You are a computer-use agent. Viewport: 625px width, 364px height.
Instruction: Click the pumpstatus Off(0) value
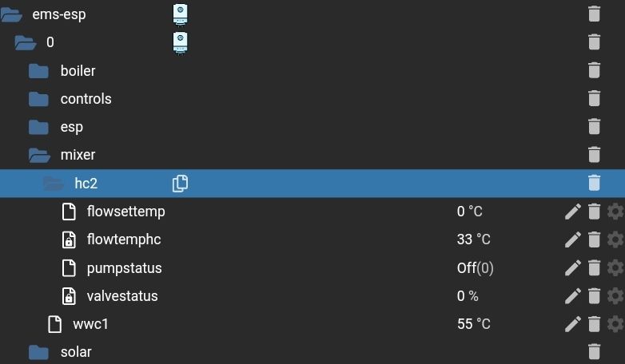tap(475, 268)
